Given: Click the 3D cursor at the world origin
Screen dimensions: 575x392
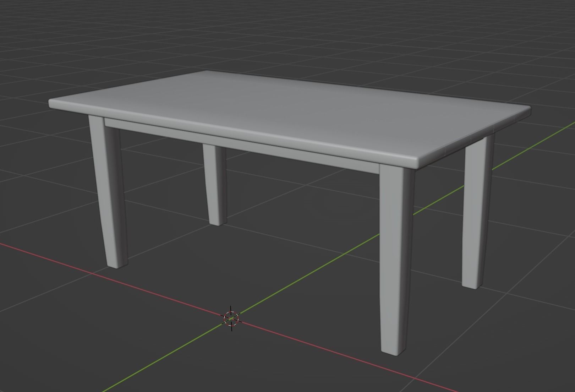Looking at the screenshot, I should coord(231,318).
